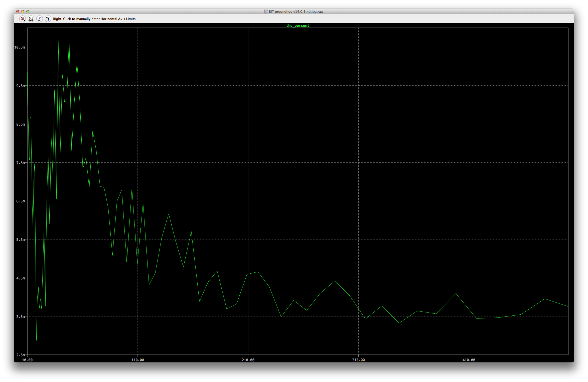Click the 210.00 horizontal axis label
The image size is (588, 382).
point(248,360)
